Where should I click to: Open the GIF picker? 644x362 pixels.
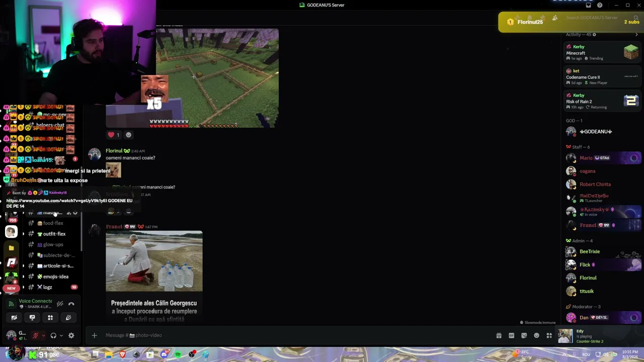tap(511, 335)
